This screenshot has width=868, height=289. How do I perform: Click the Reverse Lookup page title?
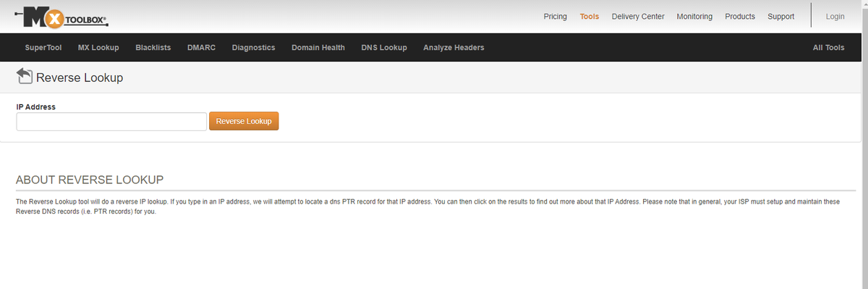click(x=80, y=78)
